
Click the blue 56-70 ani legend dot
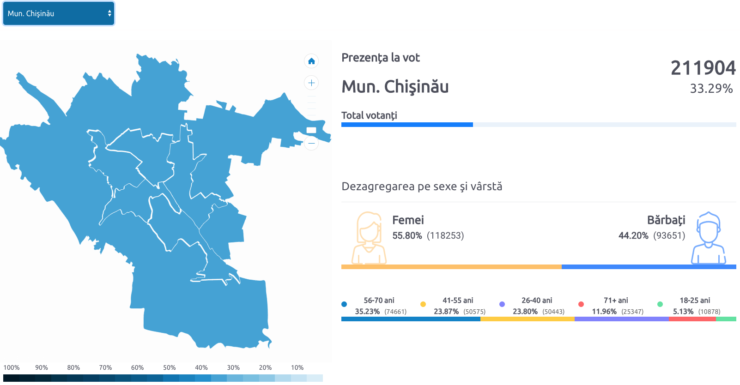(344, 304)
